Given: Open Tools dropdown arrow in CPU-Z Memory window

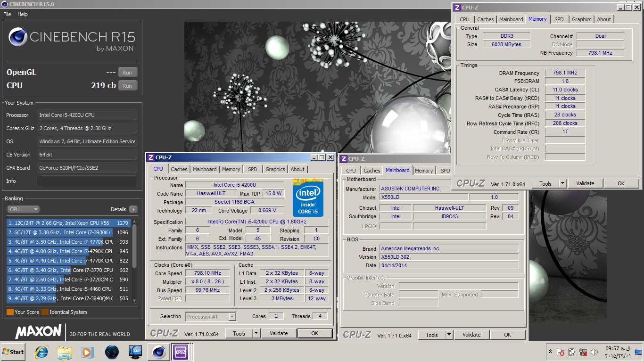Looking at the screenshot, I should tap(562, 183).
